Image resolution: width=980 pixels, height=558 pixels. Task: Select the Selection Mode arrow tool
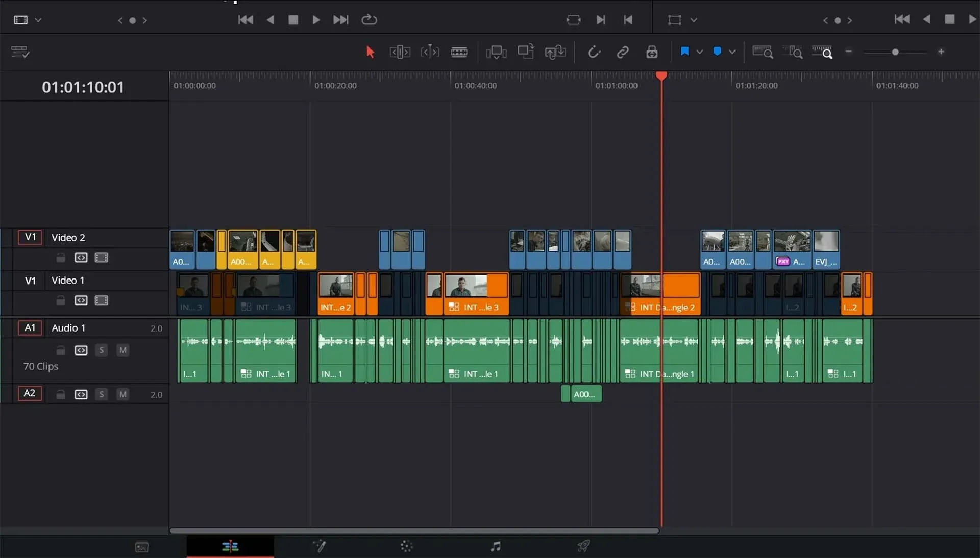(x=370, y=52)
